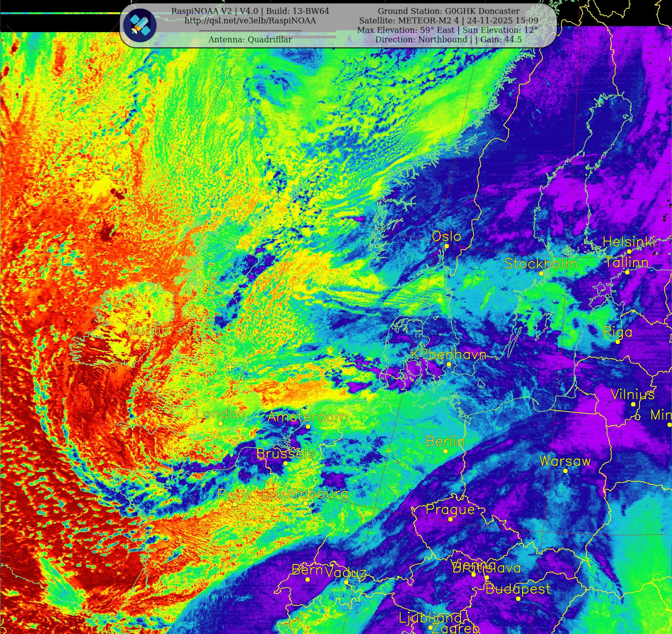Click the Satellite METEOR-M2 4 info line
Image resolution: width=672 pixels, height=634 pixels.
click(x=448, y=21)
